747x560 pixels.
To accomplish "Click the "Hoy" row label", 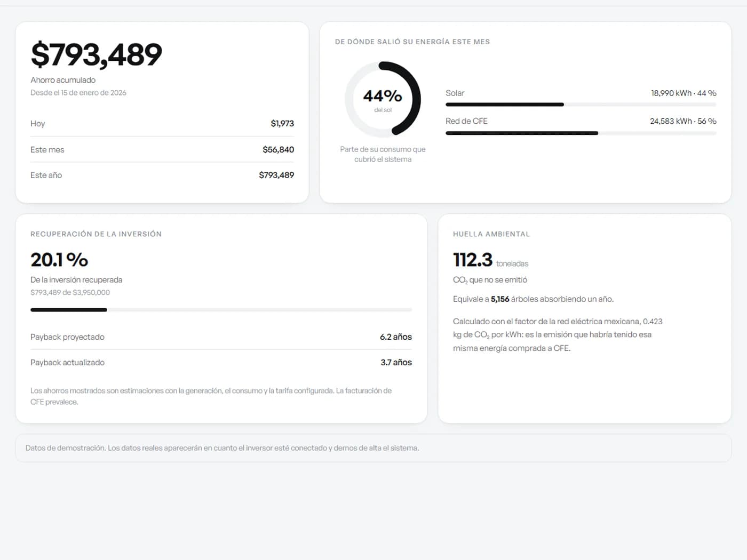I will pyautogui.click(x=38, y=124).
